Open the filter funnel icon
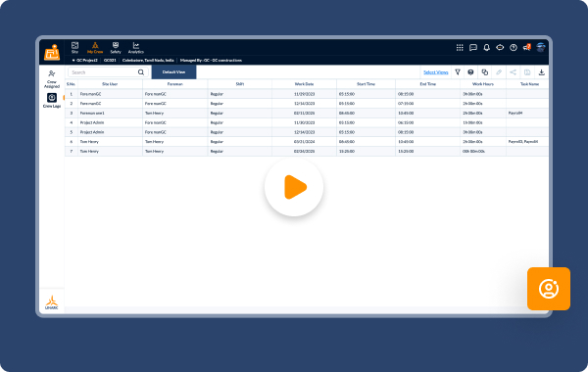Screen dimensions: 588x372 (458, 72)
